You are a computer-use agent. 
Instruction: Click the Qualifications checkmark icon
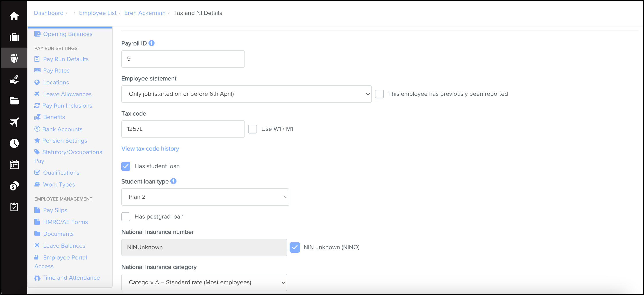pos(37,172)
